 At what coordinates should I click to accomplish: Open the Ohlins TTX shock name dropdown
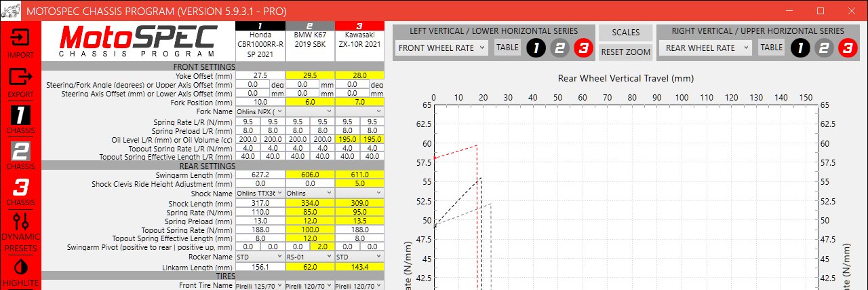coord(260,194)
